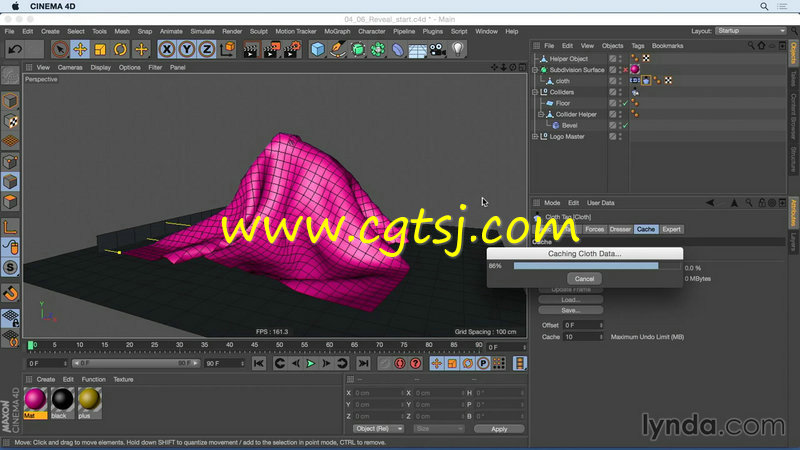800x450 pixels.
Task: Toggle the Snap magnet icon
Action: tap(10, 293)
